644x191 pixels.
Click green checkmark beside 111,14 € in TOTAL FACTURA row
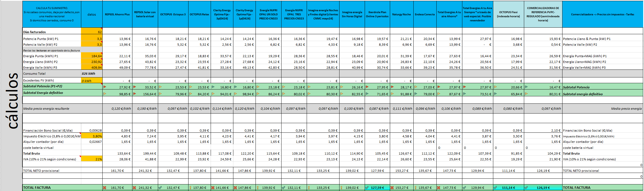[495, 188]
